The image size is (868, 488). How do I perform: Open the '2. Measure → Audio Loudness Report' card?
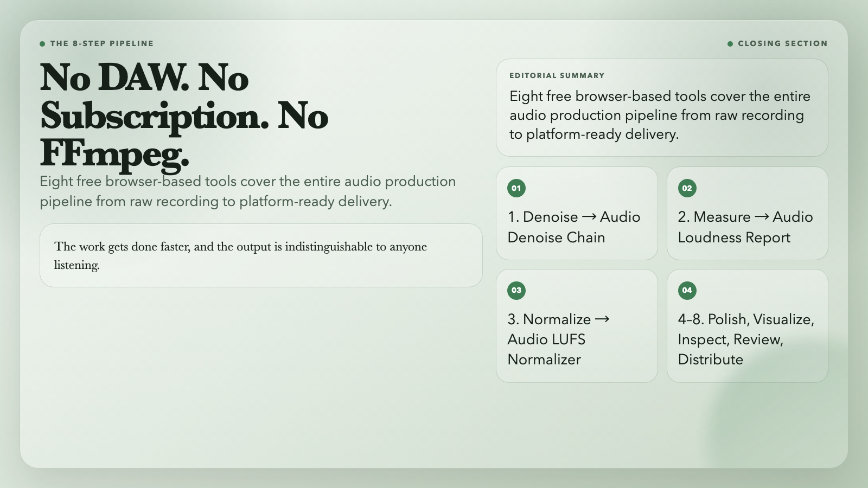748,213
